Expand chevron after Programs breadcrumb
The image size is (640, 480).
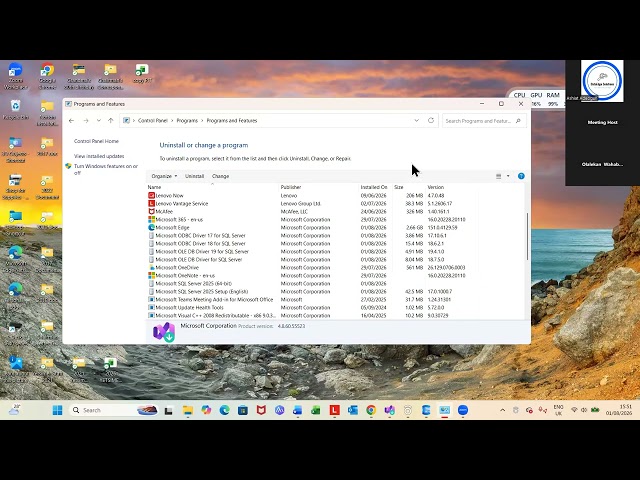point(202,120)
